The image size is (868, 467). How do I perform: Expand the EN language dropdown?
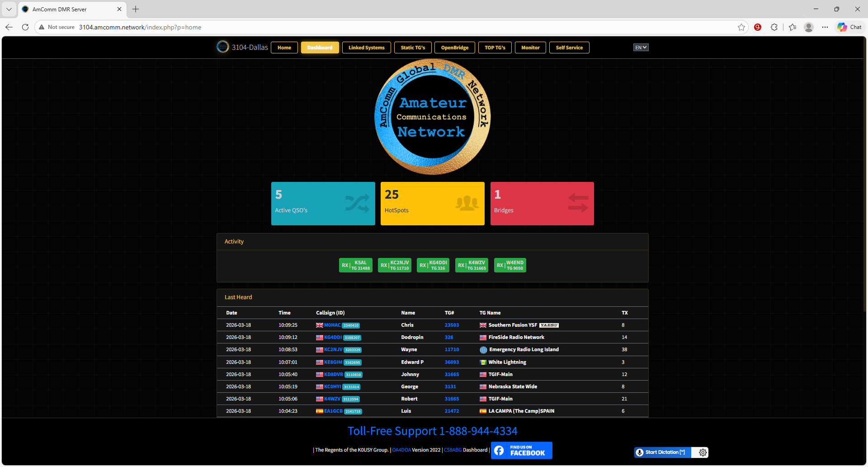pyautogui.click(x=641, y=48)
